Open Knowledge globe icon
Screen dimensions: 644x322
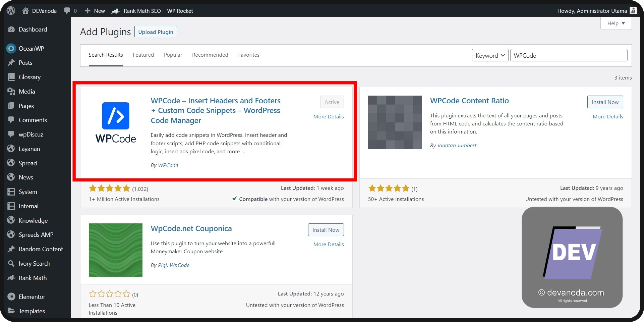[11, 220]
